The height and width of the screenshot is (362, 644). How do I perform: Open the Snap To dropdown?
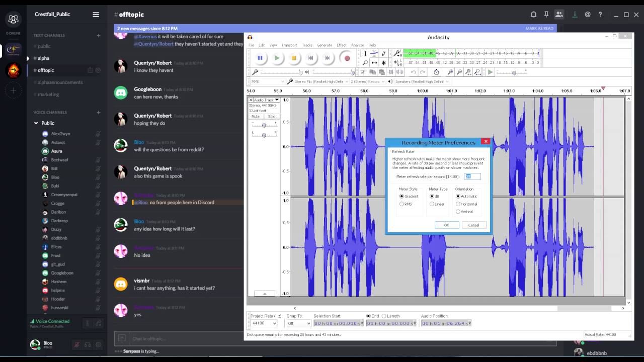[298, 323]
